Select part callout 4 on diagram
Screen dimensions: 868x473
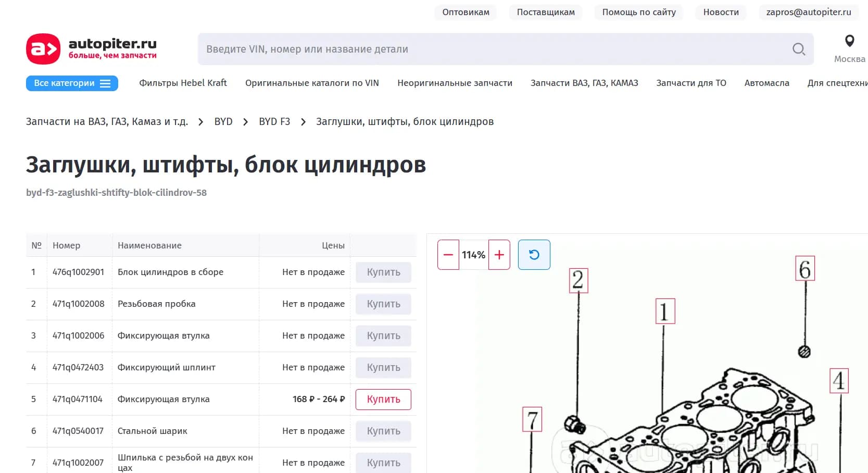[x=839, y=381]
